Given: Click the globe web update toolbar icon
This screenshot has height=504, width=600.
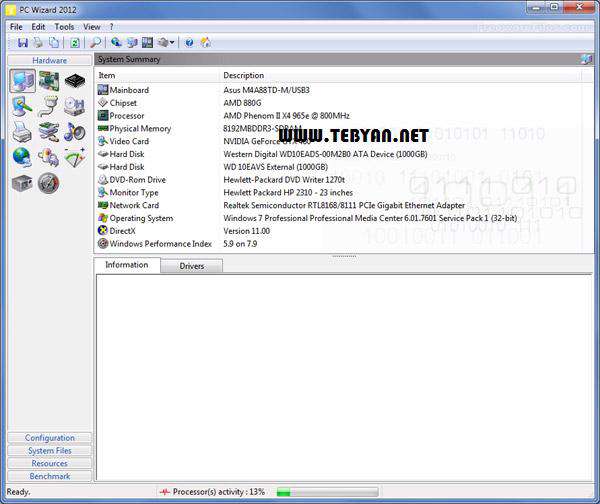Looking at the screenshot, I should pyautogui.click(x=116, y=42).
